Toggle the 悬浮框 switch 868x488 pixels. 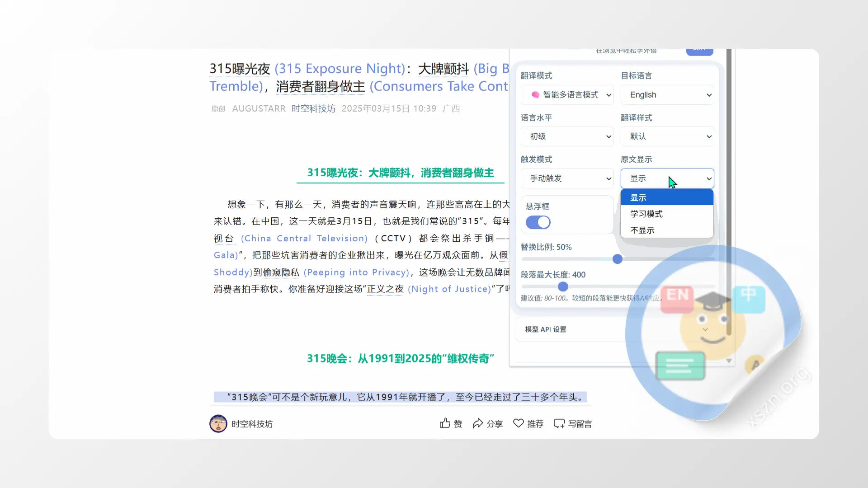click(x=538, y=222)
